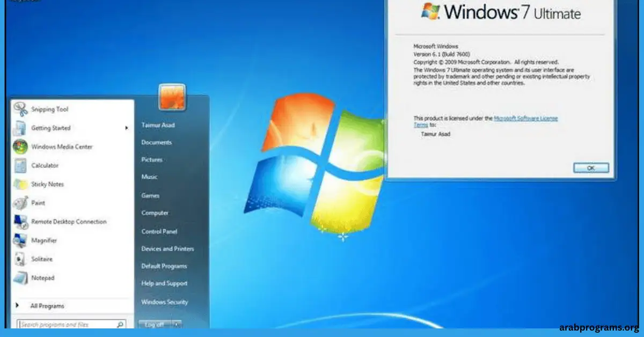The height and width of the screenshot is (337, 644).
Task: Select Magnifier label text
Action: (44, 240)
